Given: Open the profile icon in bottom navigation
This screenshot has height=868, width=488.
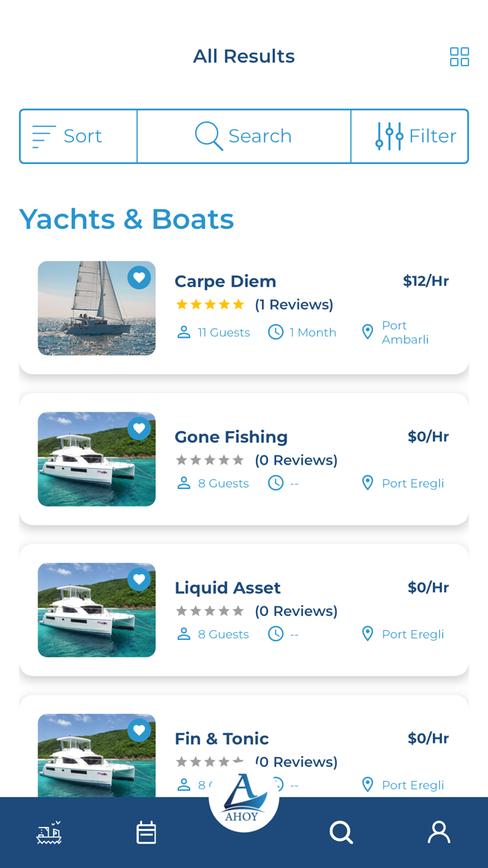Looking at the screenshot, I should pyautogui.click(x=439, y=832).
